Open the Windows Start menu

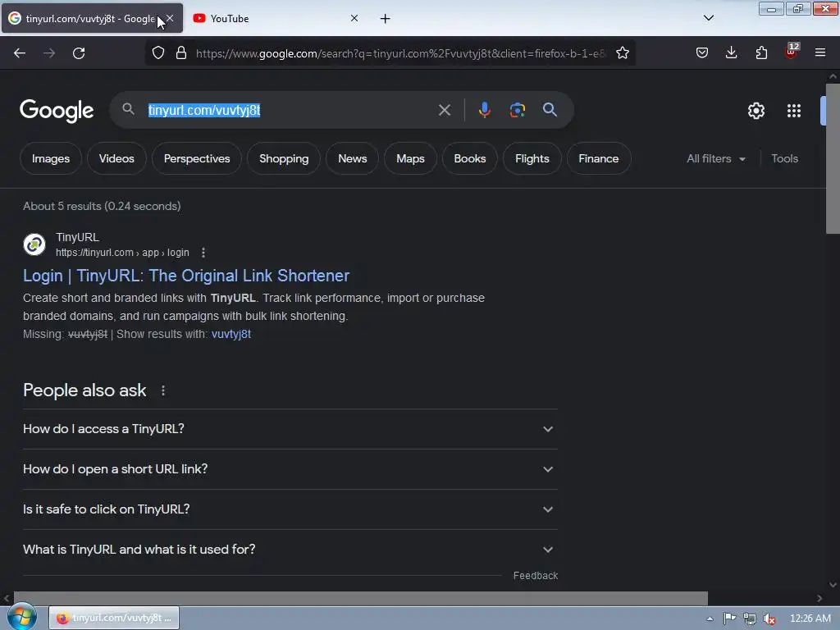click(21, 618)
